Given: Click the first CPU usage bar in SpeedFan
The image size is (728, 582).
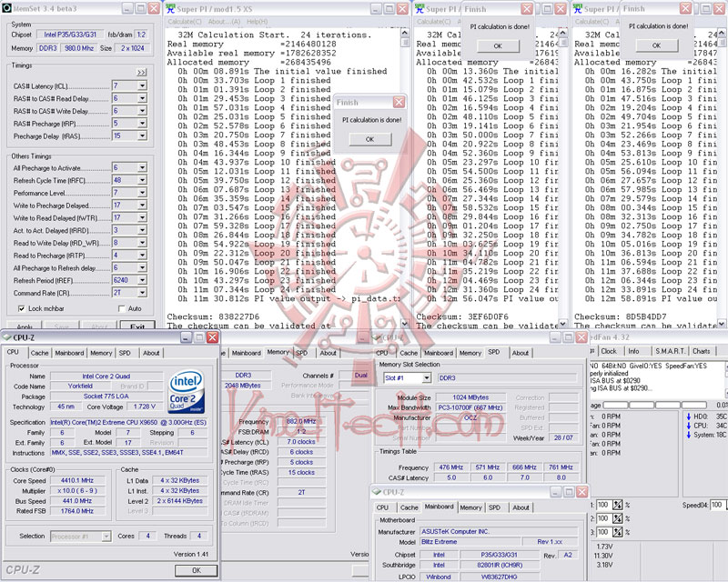Looking at the screenshot, I should [615, 406].
